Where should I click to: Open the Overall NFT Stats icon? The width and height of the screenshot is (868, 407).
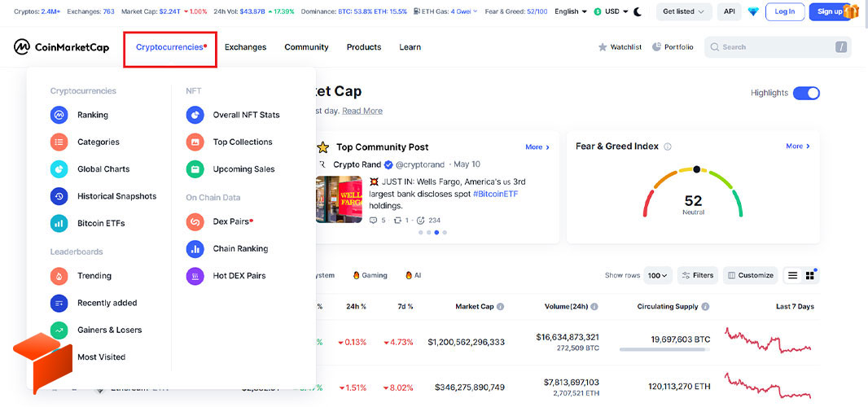195,115
